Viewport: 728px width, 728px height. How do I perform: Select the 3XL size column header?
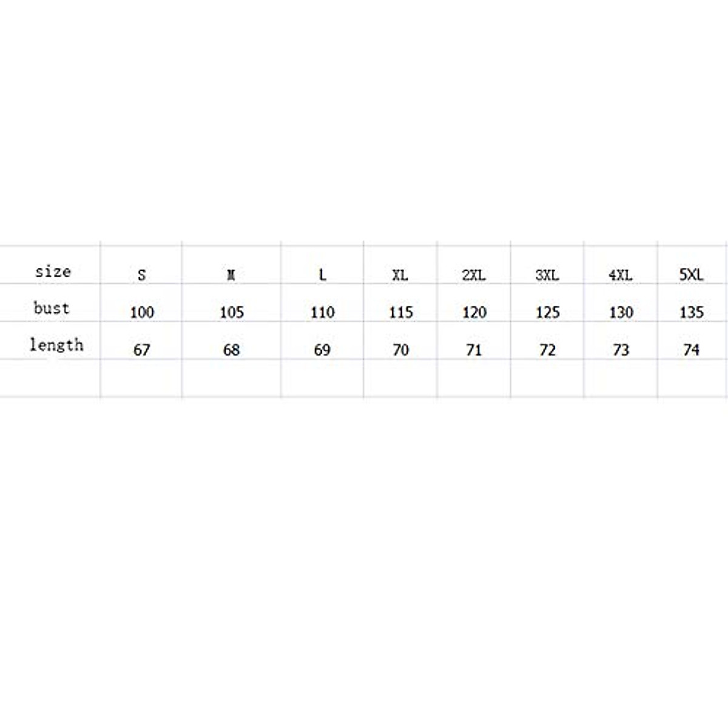[x=547, y=275]
